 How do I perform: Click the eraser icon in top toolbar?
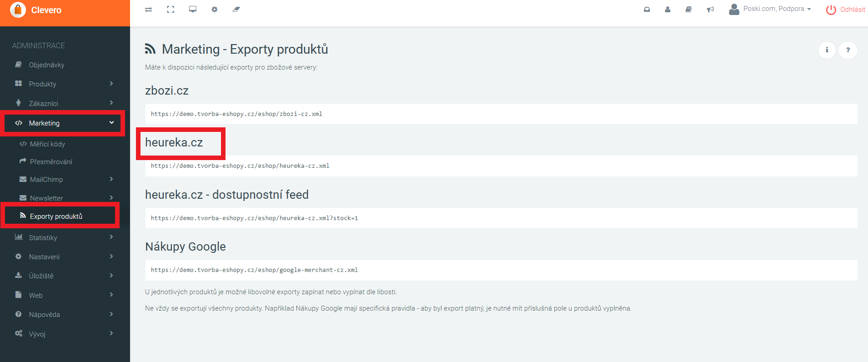(236, 10)
